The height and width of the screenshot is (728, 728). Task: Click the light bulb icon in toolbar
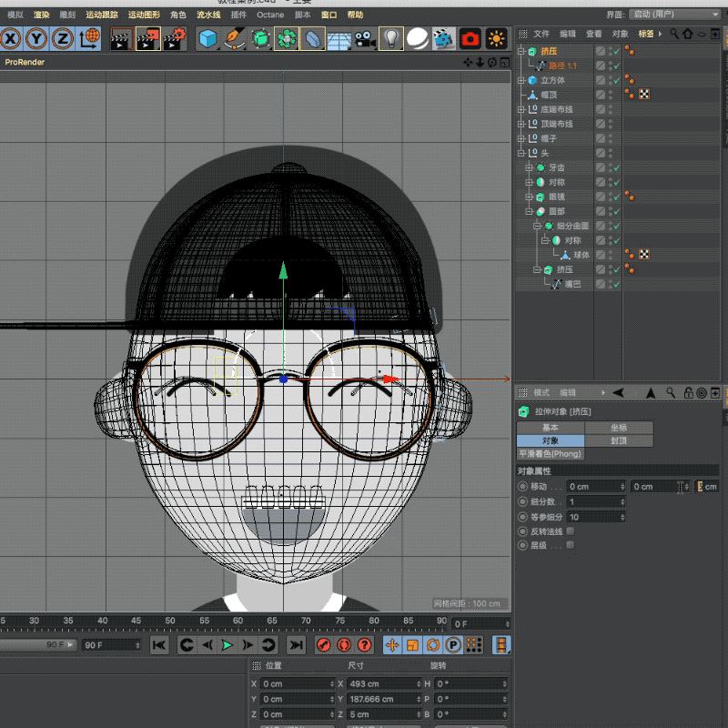point(391,39)
